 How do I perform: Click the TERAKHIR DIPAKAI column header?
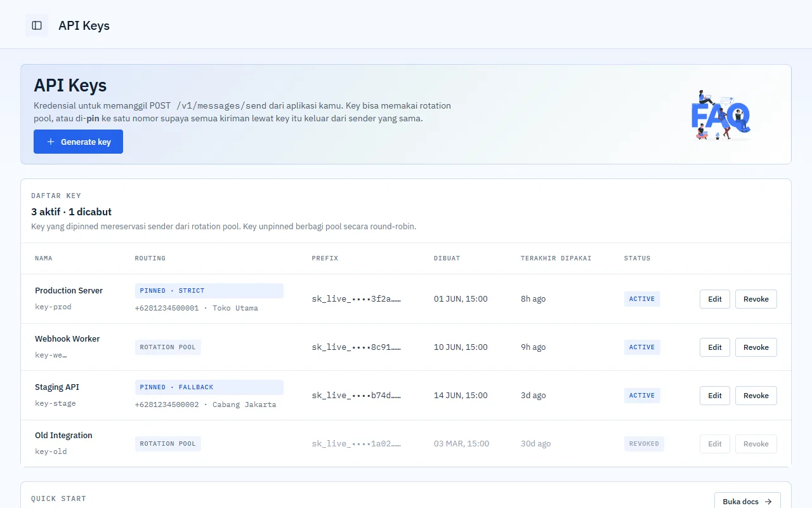(556, 258)
